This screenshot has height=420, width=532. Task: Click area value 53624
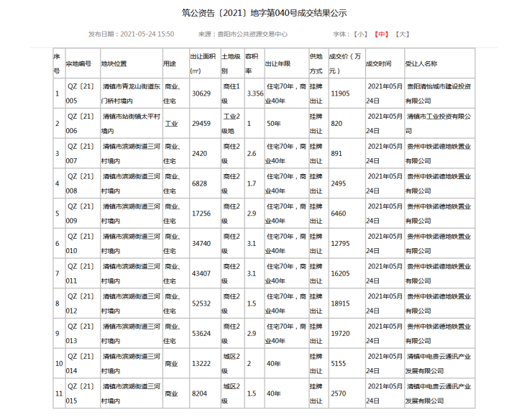(x=201, y=334)
